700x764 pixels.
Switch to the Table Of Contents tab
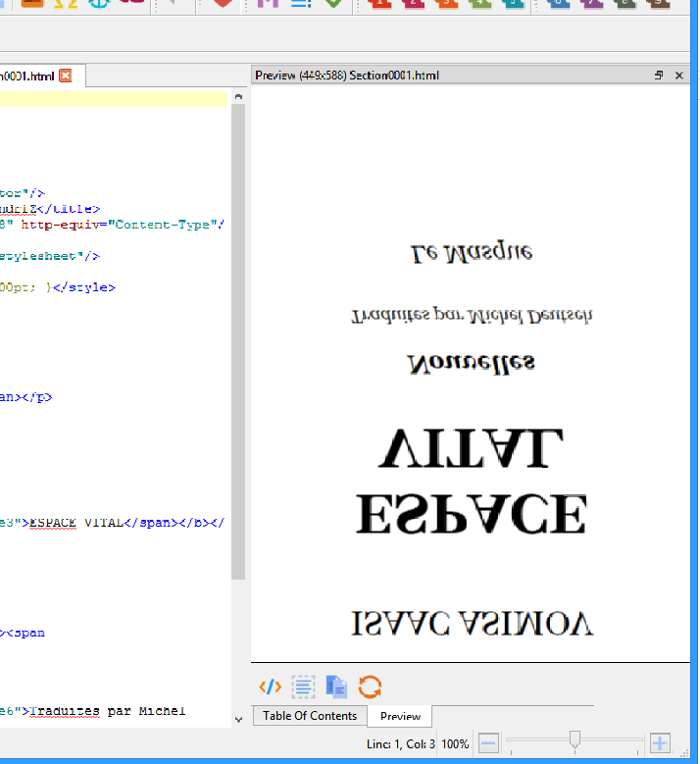(310, 716)
